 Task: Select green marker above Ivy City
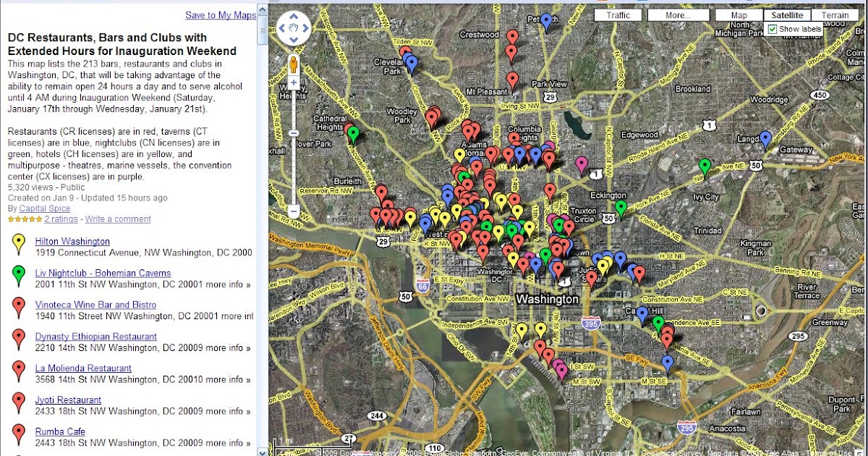pyautogui.click(x=705, y=167)
